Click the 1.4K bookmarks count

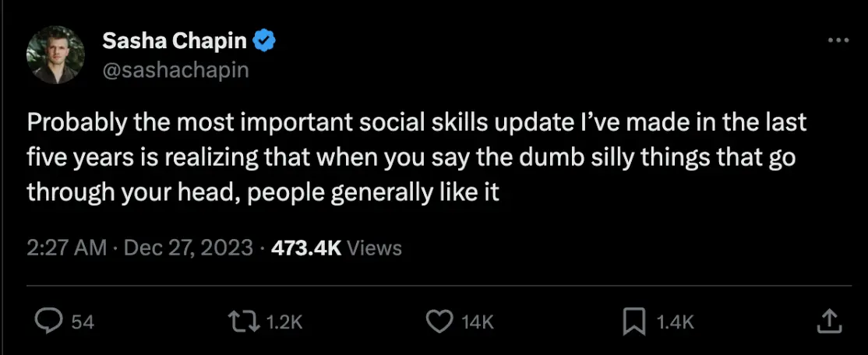tap(675, 322)
